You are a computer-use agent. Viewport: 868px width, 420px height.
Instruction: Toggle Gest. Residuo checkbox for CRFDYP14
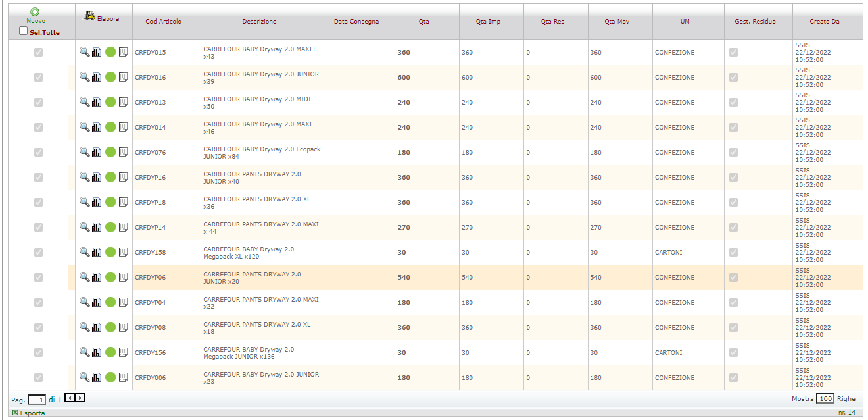(733, 228)
